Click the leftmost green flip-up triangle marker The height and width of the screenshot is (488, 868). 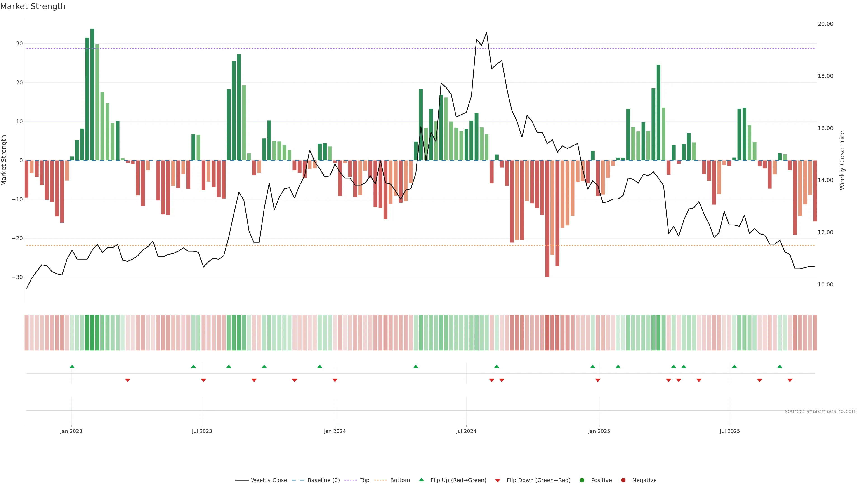click(x=72, y=366)
